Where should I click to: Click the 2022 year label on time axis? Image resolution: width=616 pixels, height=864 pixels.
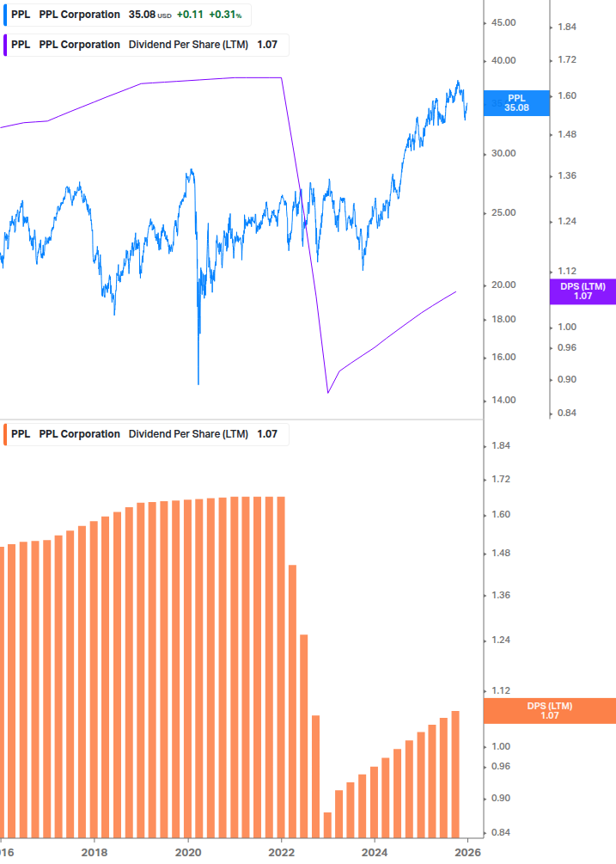281,853
